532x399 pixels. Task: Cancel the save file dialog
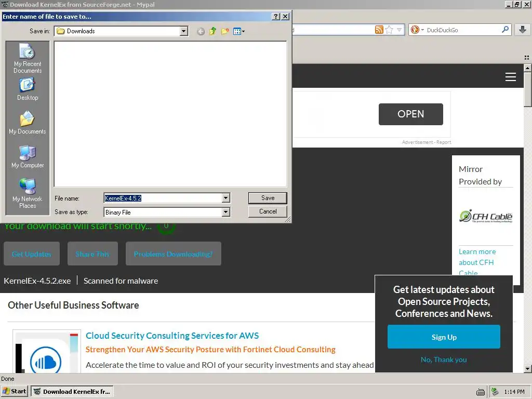pos(268,211)
